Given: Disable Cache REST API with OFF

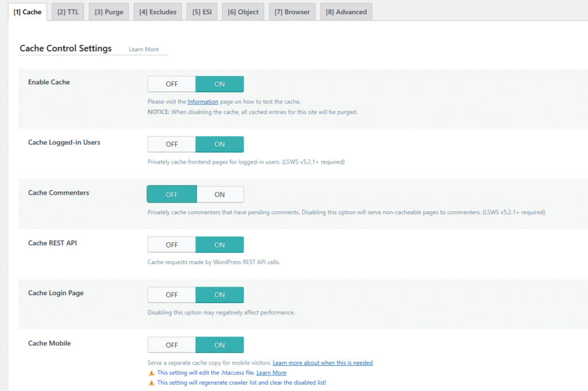Looking at the screenshot, I should tap(172, 245).
